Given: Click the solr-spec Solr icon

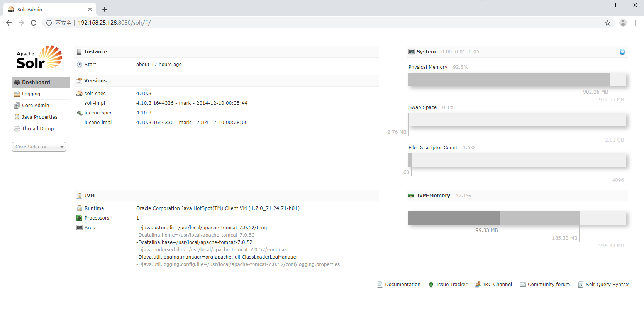Looking at the screenshot, I should [x=80, y=94].
